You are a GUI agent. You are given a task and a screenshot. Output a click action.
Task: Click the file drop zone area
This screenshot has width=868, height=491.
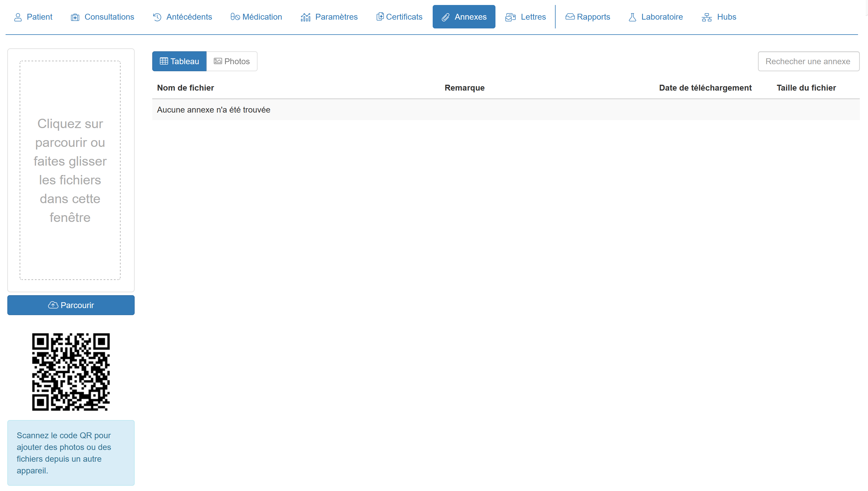click(x=70, y=170)
